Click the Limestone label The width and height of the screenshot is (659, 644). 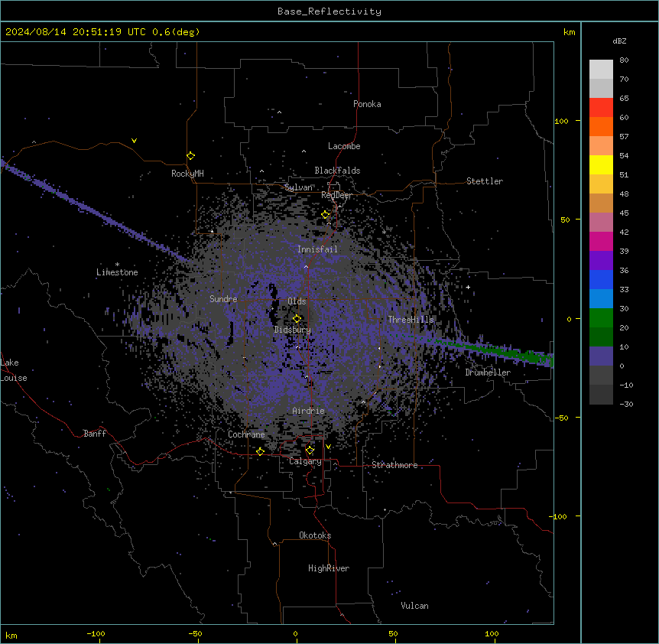click(x=117, y=272)
